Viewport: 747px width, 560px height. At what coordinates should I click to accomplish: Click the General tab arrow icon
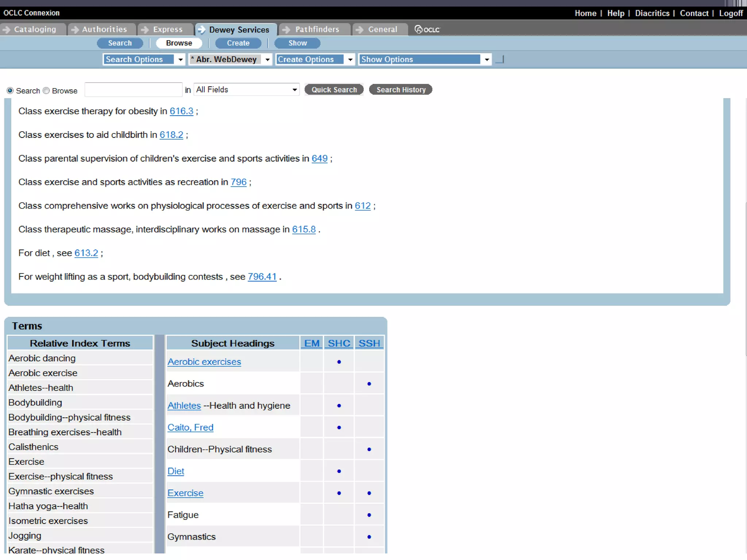click(x=359, y=29)
